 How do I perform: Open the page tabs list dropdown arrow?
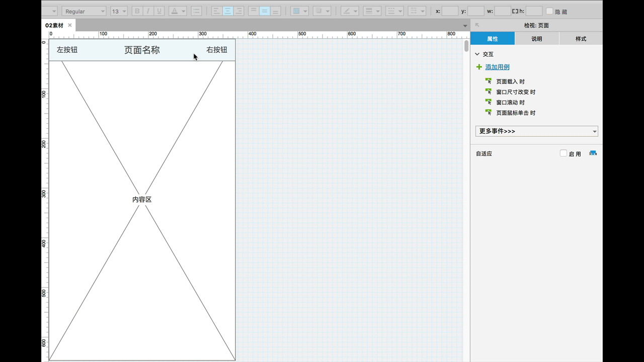(x=465, y=26)
